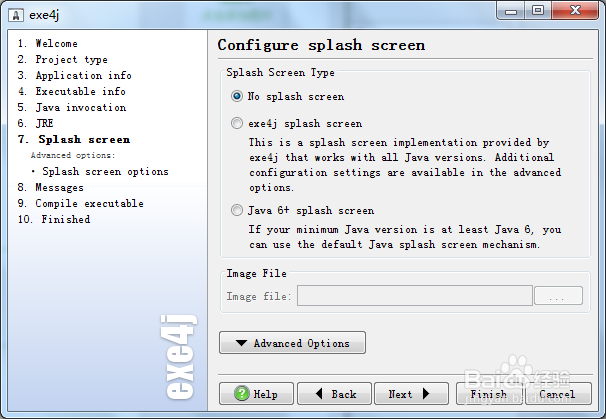Screen dimensions: 606x419
Task: Cancel the exe4j wizard
Action: click(558, 393)
